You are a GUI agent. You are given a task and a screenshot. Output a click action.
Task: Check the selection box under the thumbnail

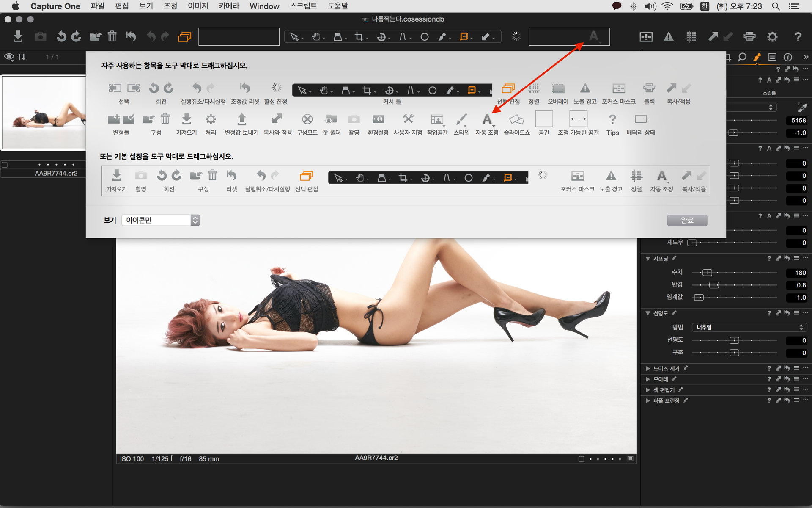pos(5,165)
